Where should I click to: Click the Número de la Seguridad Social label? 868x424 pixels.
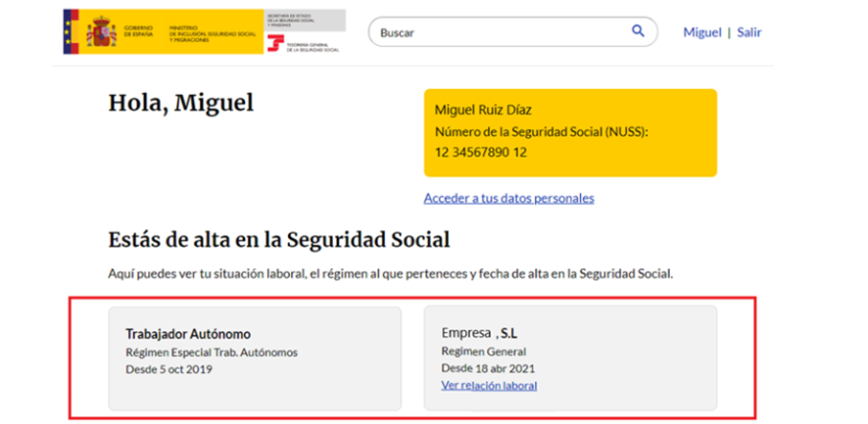click(541, 132)
